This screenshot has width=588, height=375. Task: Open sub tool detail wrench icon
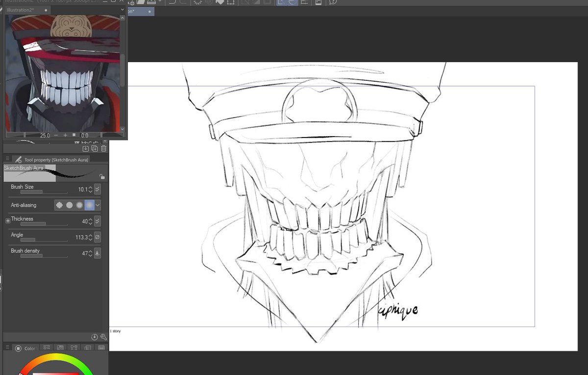pos(103,337)
